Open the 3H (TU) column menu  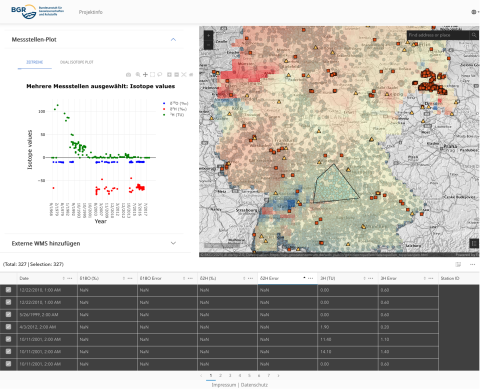point(370,278)
